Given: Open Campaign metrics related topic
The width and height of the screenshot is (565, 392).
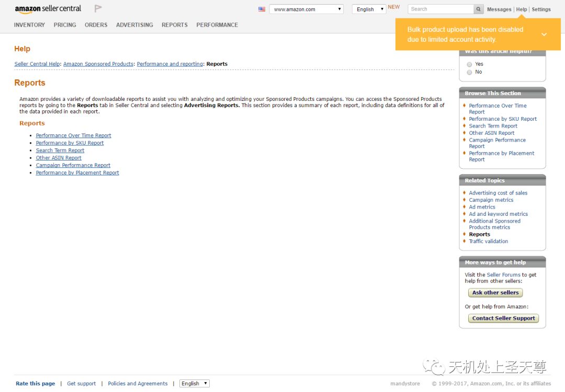Looking at the screenshot, I should click(x=491, y=200).
